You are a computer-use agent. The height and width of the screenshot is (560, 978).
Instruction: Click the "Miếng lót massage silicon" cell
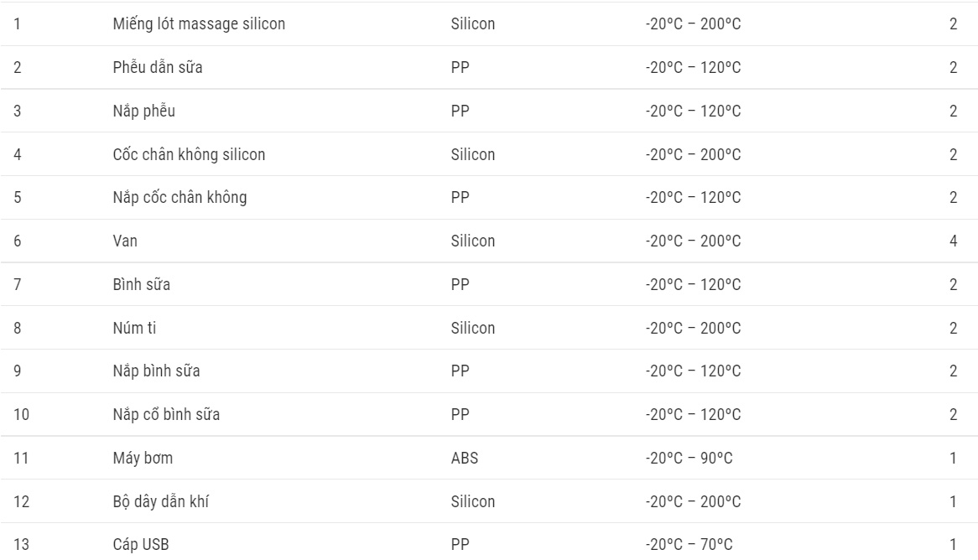199,24
